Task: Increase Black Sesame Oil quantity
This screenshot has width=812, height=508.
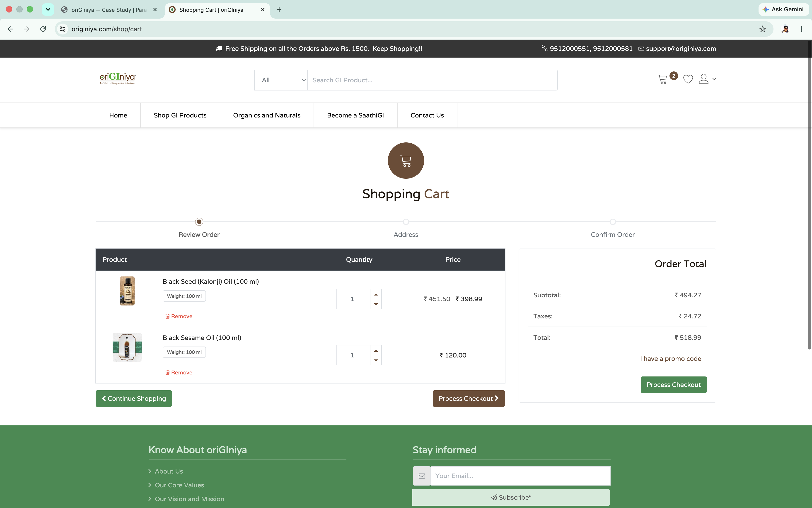Action: click(x=376, y=350)
